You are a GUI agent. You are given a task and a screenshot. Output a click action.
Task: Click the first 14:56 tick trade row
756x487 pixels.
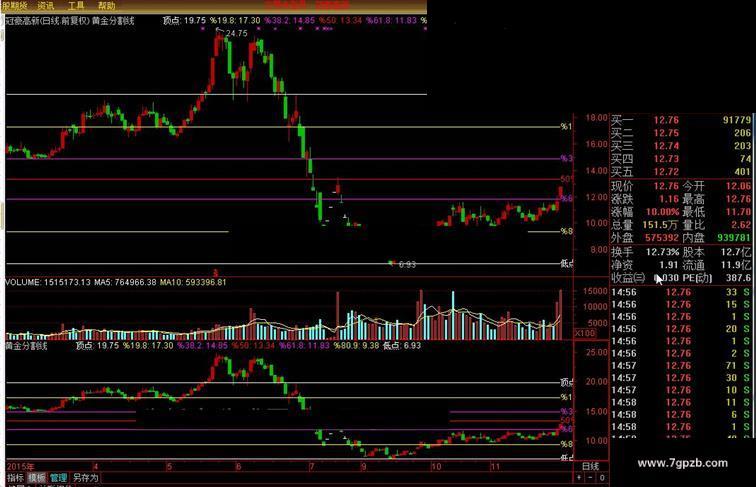click(681, 292)
